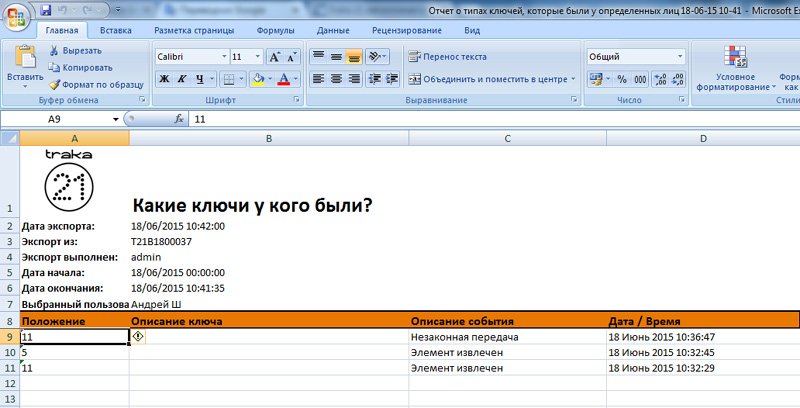Decrease font size with small A button
800x408 pixels.
(x=291, y=57)
